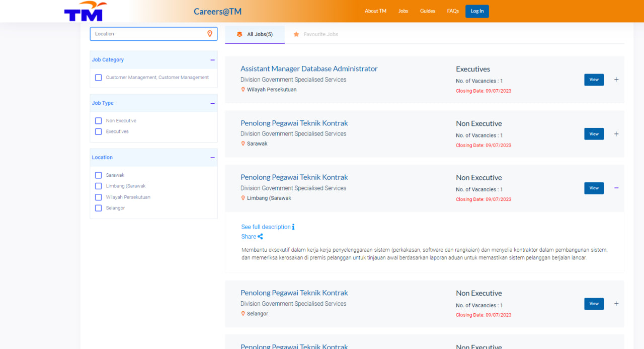Image resolution: width=644 pixels, height=349 pixels.
Task: Click the Job Type panel heading
Action: click(x=103, y=103)
